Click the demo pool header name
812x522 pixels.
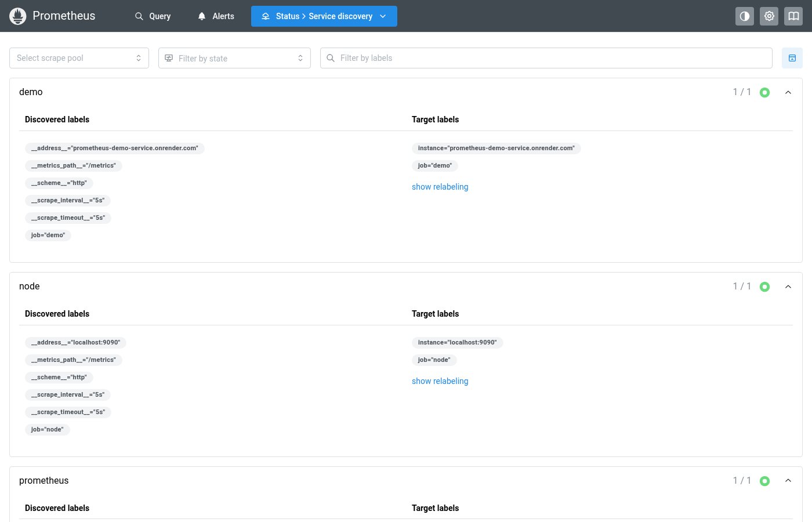tap(31, 92)
